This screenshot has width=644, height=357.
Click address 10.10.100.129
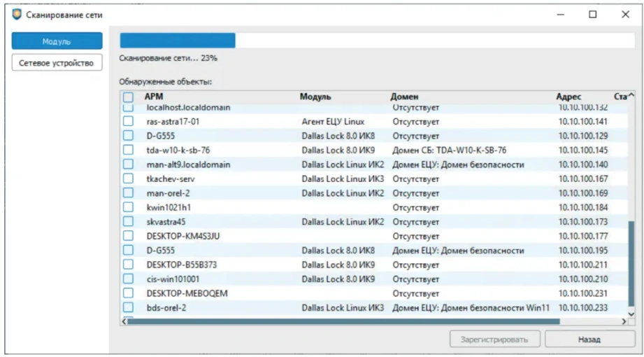[x=582, y=136]
